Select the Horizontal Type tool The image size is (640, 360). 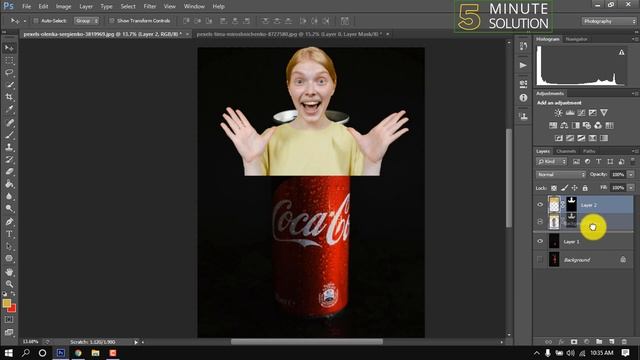point(9,234)
